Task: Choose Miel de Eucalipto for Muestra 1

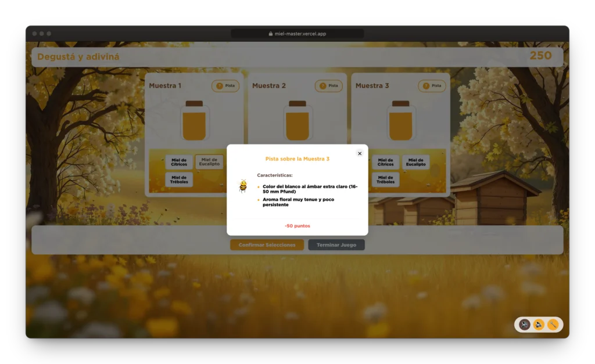Action: tap(209, 162)
